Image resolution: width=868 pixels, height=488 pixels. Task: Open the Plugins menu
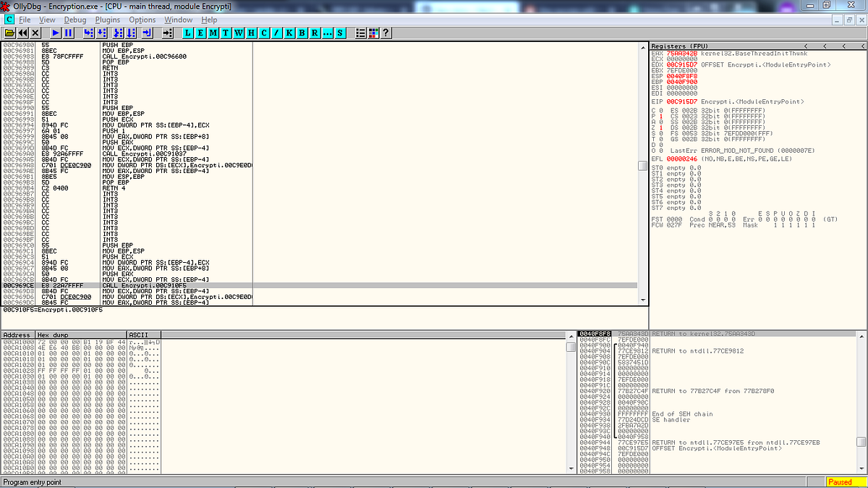tap(107, 20)
